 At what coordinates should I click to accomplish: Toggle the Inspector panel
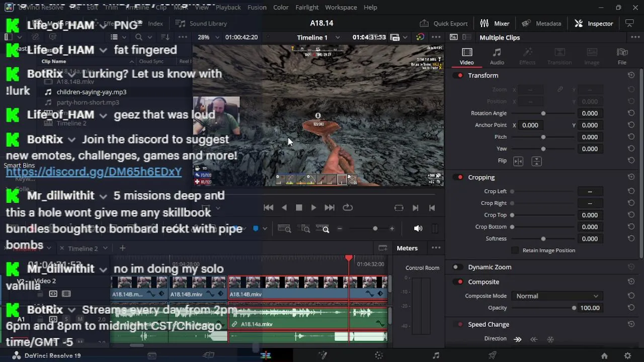coord(594,23)
